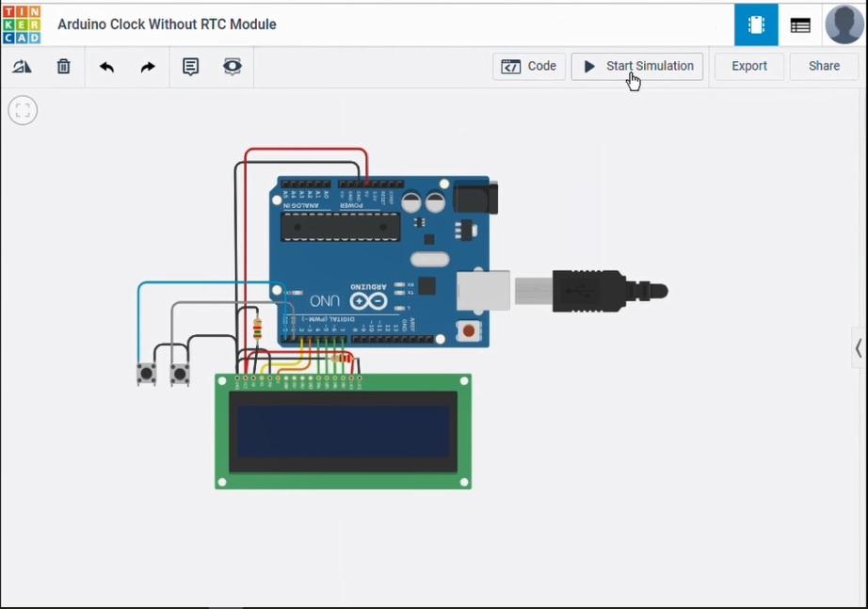Viewport: 868px width, 609px height.
Task: Edit project title Arduino Clock Without RTC Module
Action: pos(167,24)
